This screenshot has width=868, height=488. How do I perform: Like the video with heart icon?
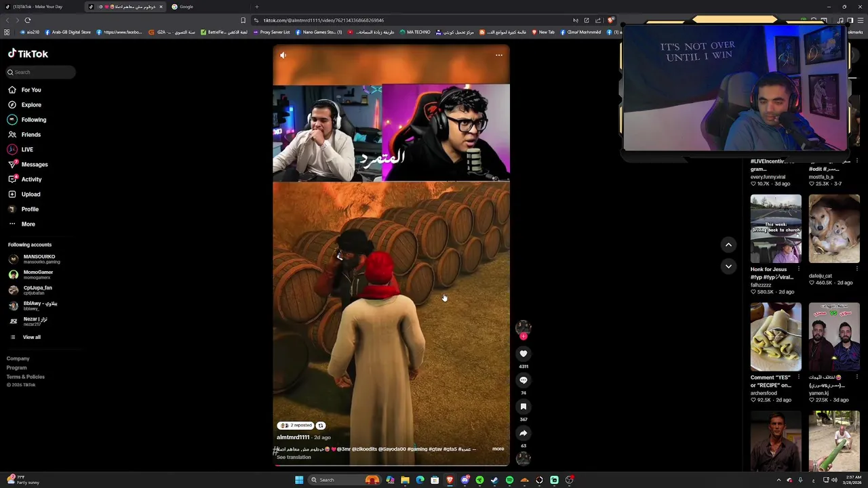[x=524, y=353]
